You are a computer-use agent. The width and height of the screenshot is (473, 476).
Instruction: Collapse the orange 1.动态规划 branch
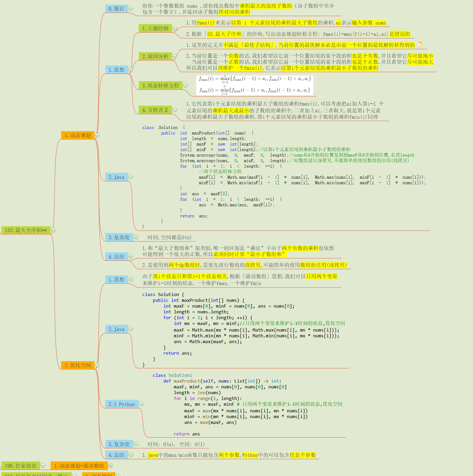pos(97,135)
